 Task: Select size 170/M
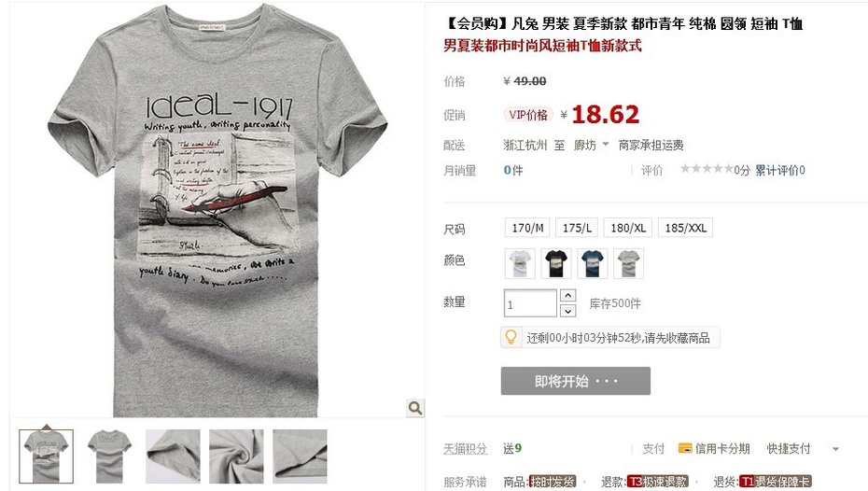pos(527,228)
